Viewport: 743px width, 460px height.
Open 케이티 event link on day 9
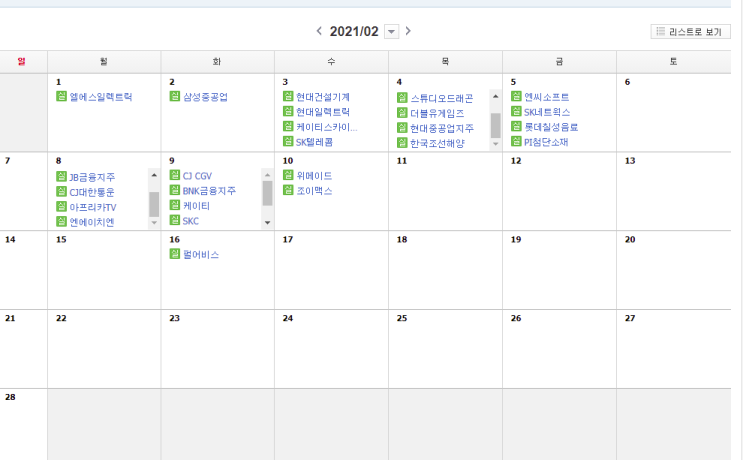coord(196,206)
